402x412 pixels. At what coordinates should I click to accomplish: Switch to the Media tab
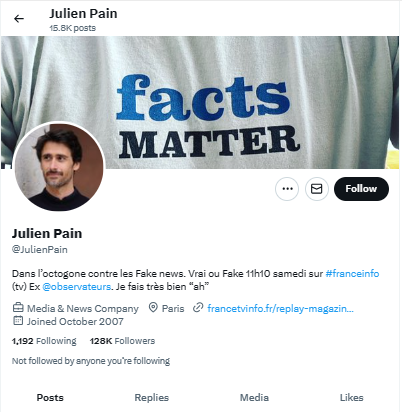pos(254,398)
